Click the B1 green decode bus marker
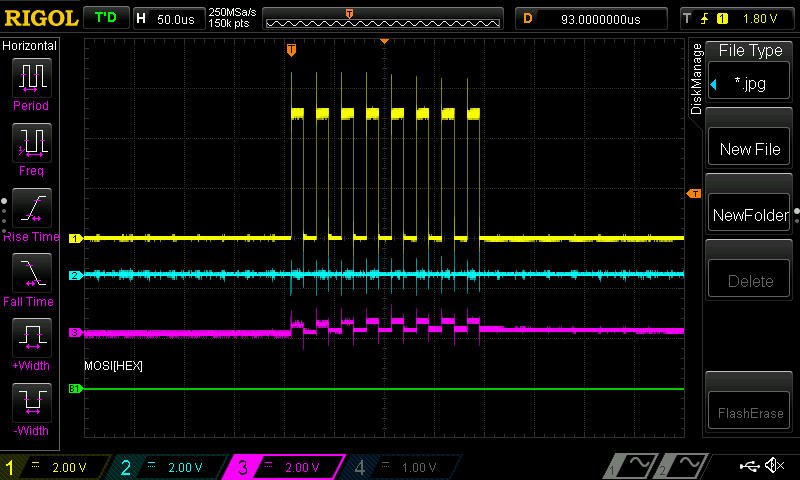Screen dimensions: 800x480 pos(75,389)
